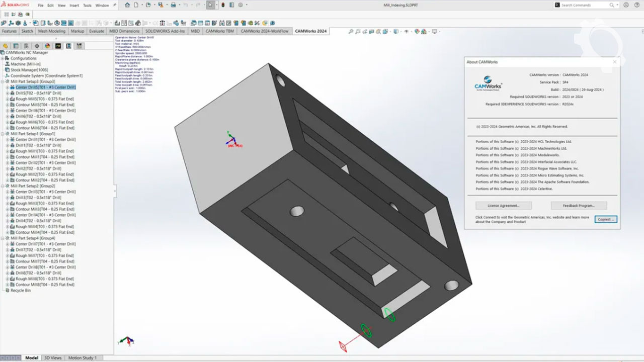Open the Tools menu
The image size is (644, 362).
[87, 5]
